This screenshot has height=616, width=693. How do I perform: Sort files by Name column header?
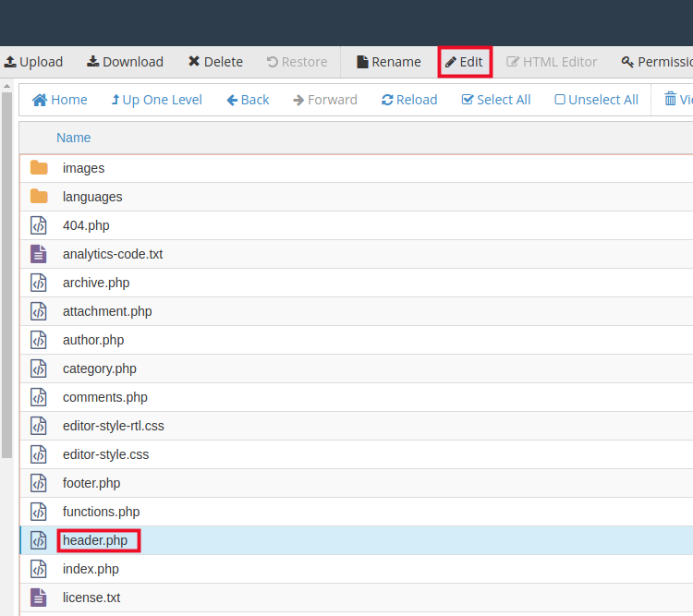(74, 138)
